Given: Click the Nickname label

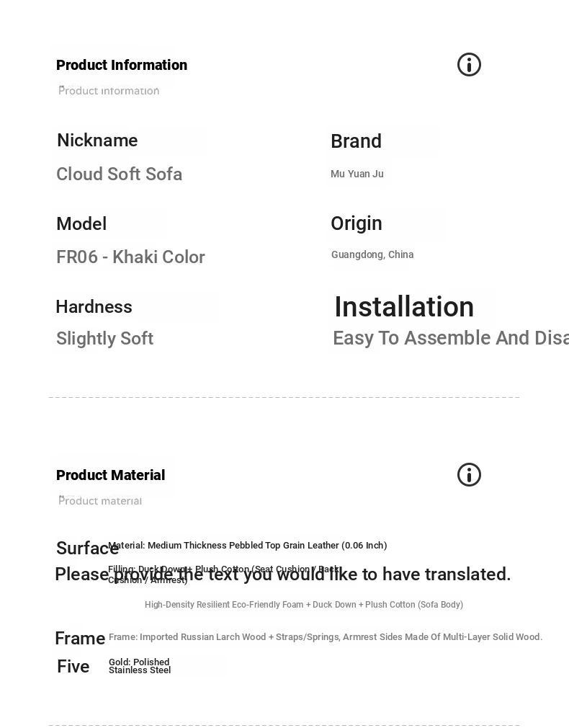Looking at the screenshot, I should [x=97, y=141].
